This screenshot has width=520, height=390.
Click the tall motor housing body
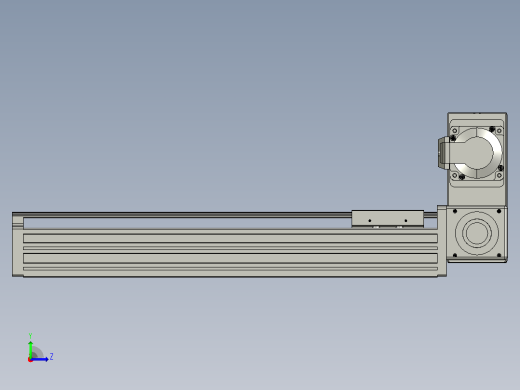pyautogui.click(x=477, y=159)
